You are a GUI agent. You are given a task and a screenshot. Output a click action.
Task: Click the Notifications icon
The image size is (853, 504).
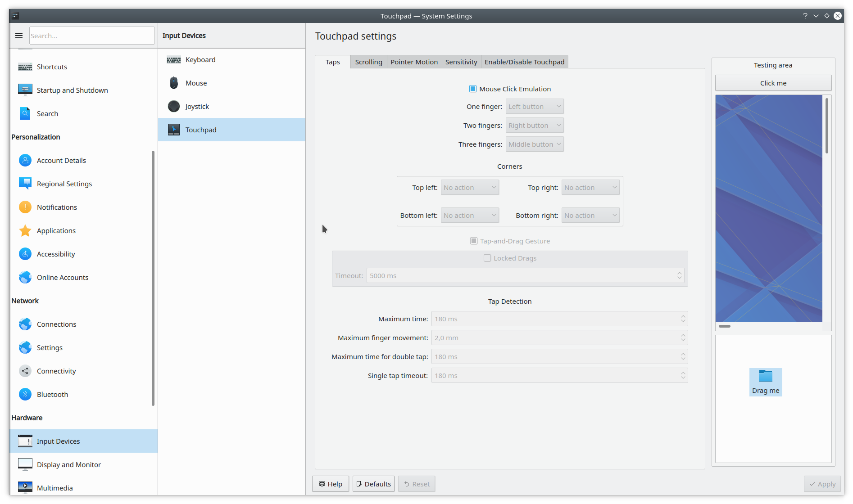25,207
